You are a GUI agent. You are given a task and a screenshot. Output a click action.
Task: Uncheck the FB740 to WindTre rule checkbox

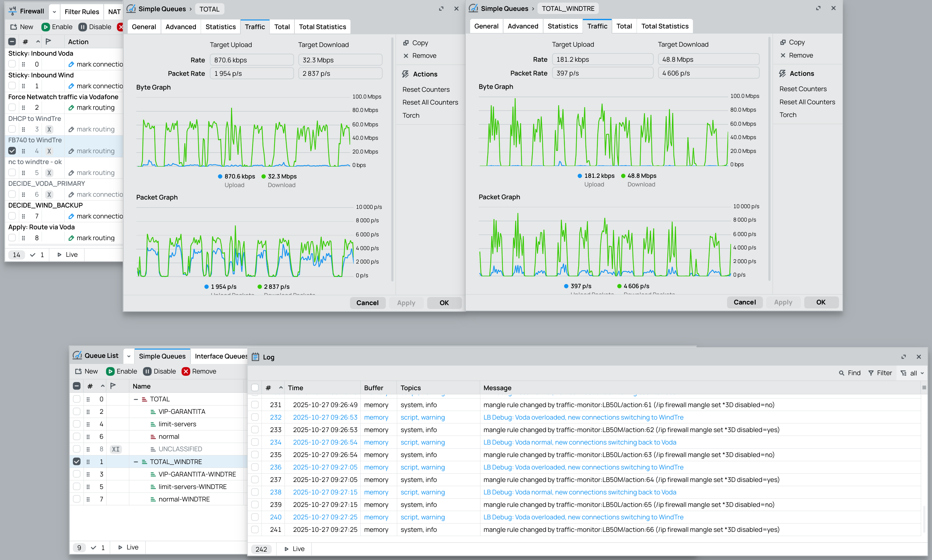coord(12,151)
